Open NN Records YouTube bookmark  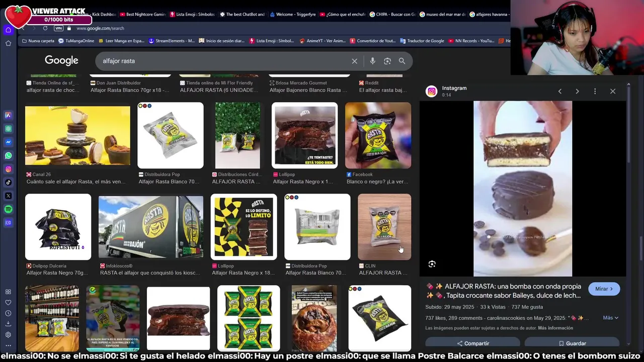click(x=471, y=41)
